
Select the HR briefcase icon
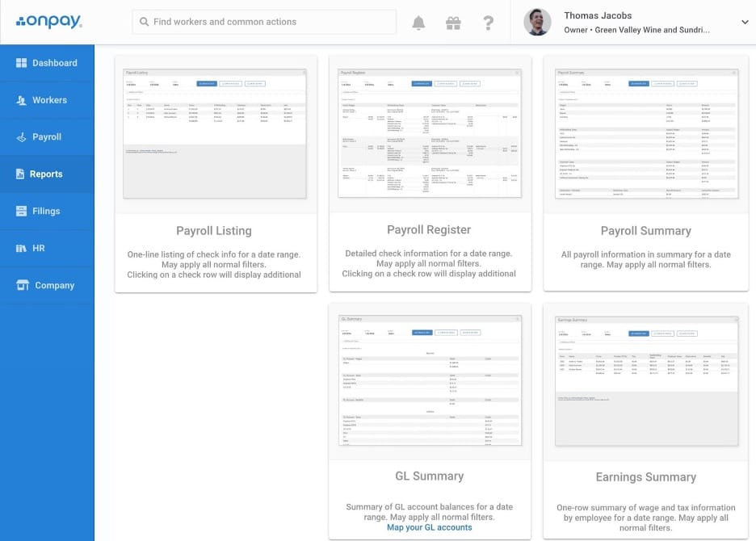pyautogui.click(x=21, y=248)
